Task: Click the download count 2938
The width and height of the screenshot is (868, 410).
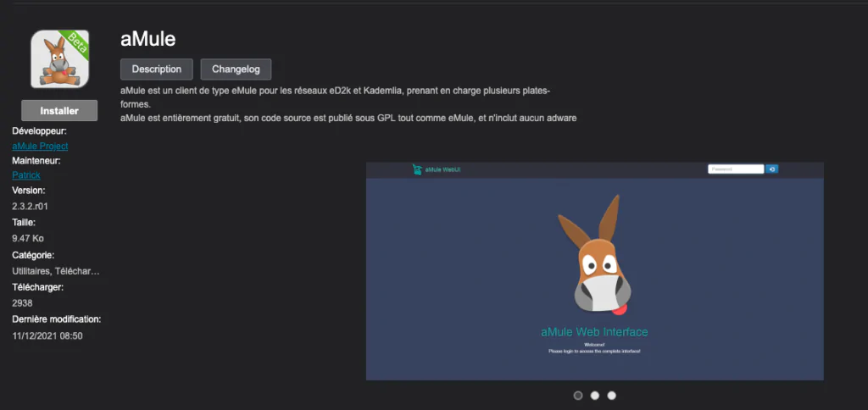Action: point(22,303)
